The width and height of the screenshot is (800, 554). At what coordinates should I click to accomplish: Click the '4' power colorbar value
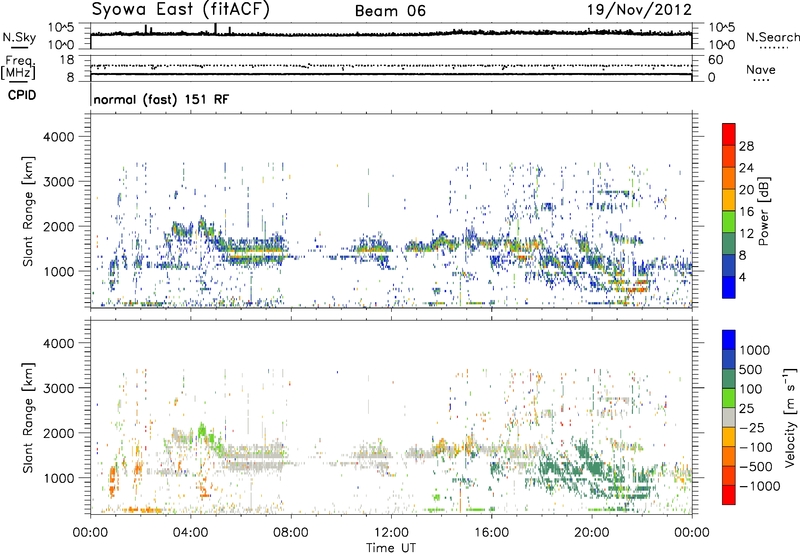click(742, 277)
